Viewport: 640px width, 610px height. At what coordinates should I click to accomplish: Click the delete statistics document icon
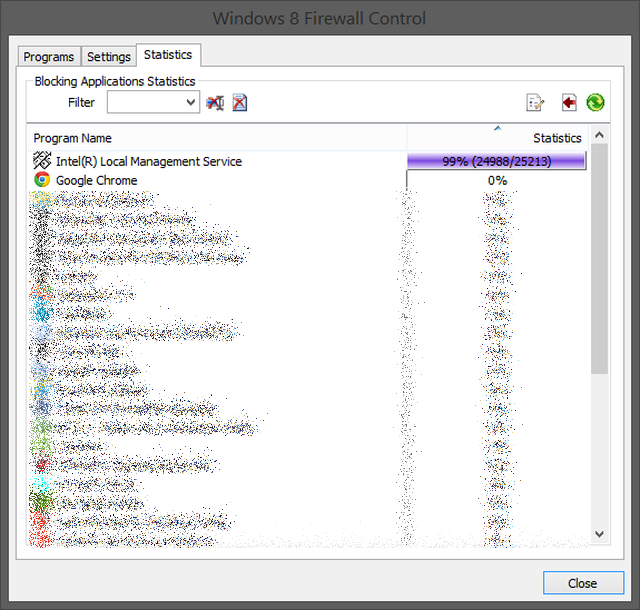pos(240,102)
